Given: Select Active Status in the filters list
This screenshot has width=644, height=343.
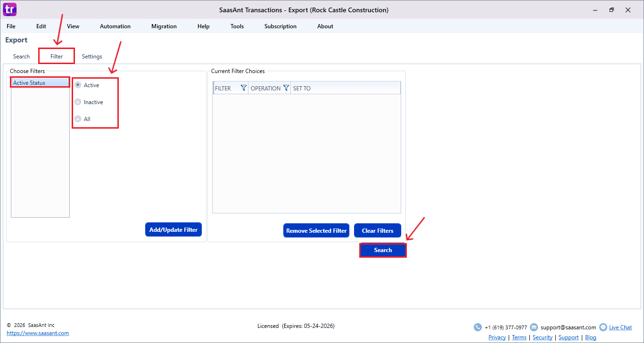Looking at the screenshot, I should pos(29,83).
